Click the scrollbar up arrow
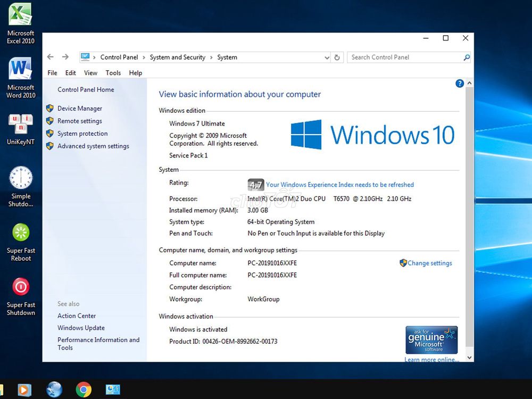The height and width of the screenshot is (399, 532). (469, 83)
